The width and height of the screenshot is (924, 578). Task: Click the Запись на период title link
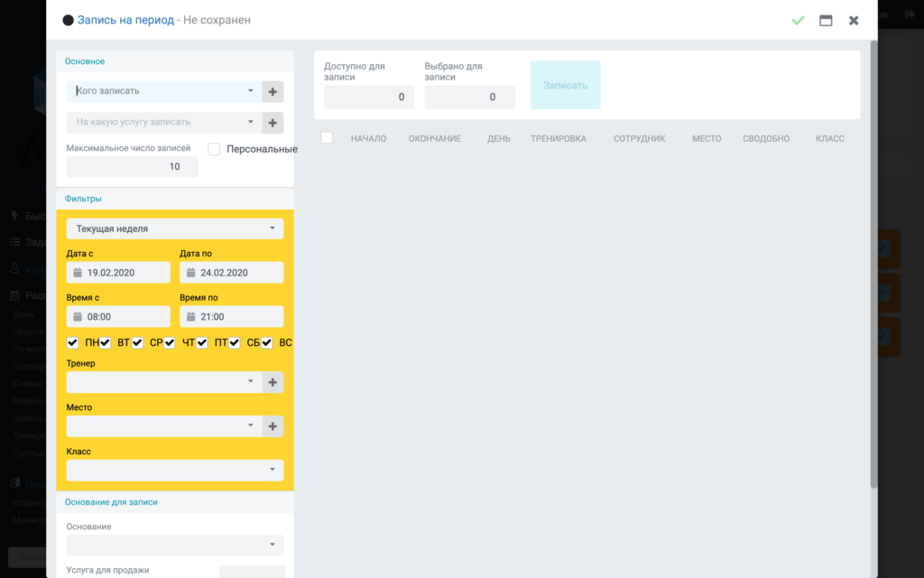(x=126, y=20)
